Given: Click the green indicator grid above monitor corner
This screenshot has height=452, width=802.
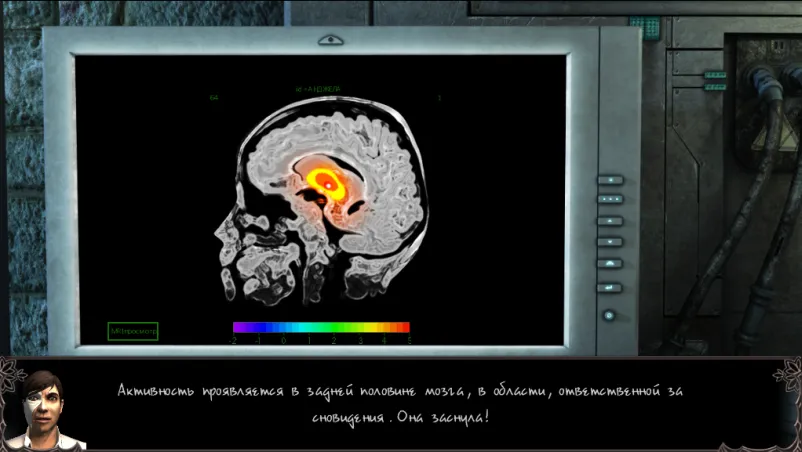Looking at the screenshot, I should (645, 26).
